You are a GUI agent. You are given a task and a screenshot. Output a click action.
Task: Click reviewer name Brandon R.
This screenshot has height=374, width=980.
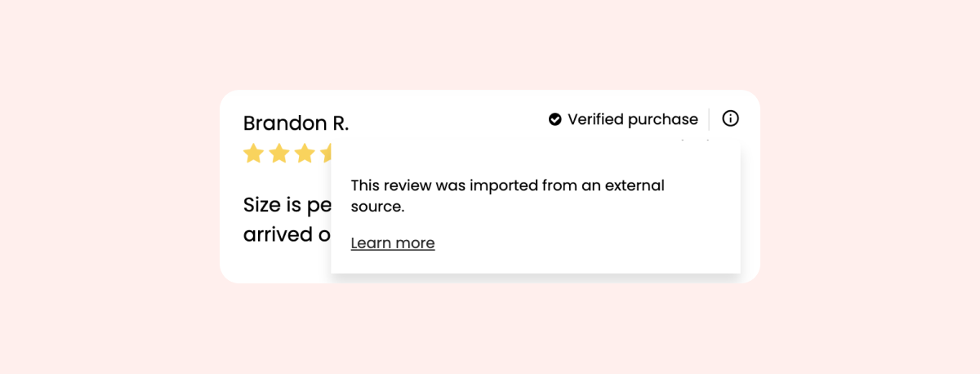(296, 123)
